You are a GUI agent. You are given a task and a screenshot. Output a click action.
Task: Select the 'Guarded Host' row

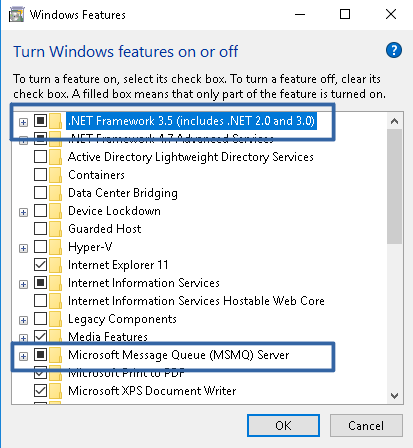[105, 229]
